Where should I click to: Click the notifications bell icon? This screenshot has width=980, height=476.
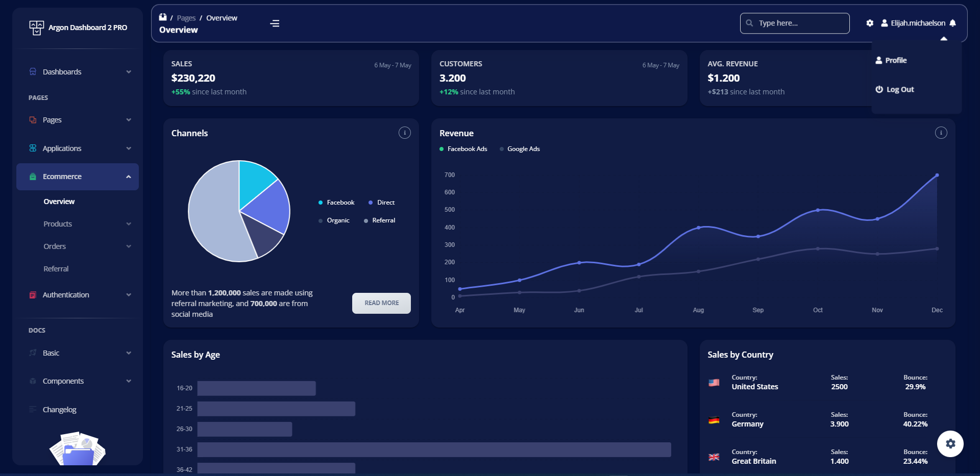pos(953,23)
